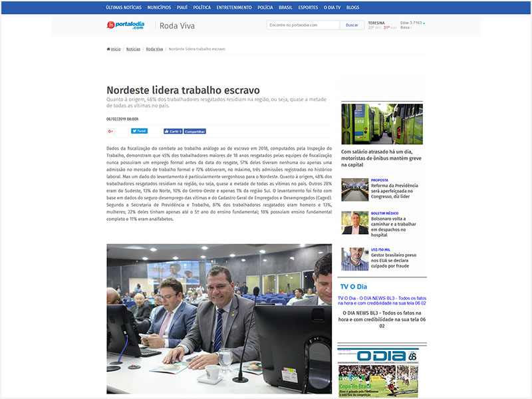Open the Política section
The width and height of the screenshot is (532, 399).
click(x=202, y=7)
